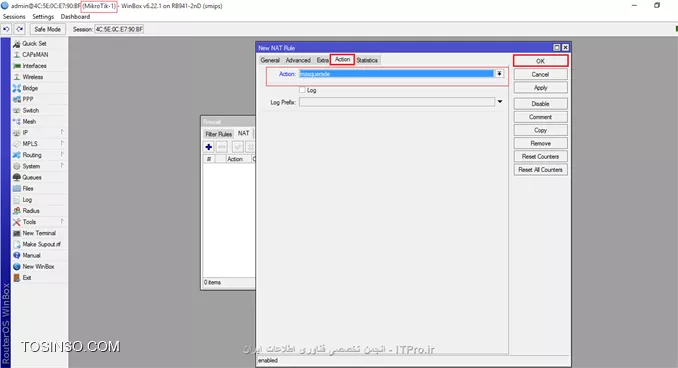Click the Reset All Counters button
This screenshot has height=368, width=678.
(x=540, y=170)
